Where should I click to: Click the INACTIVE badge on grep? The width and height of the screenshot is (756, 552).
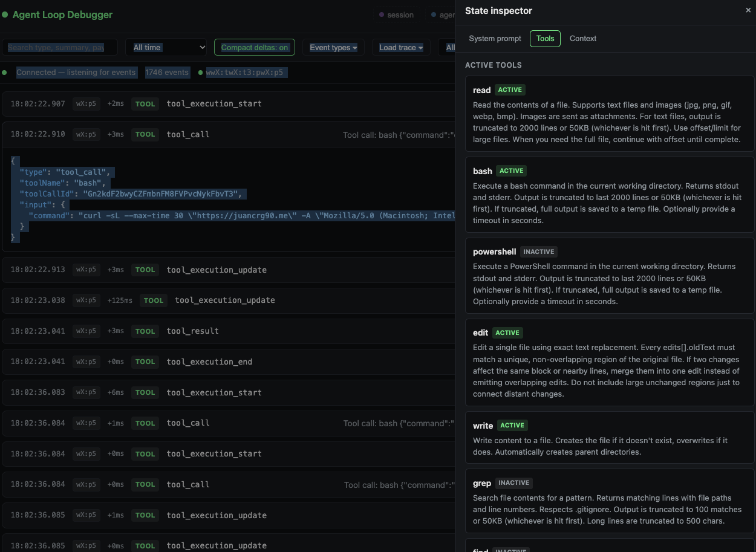514,482
